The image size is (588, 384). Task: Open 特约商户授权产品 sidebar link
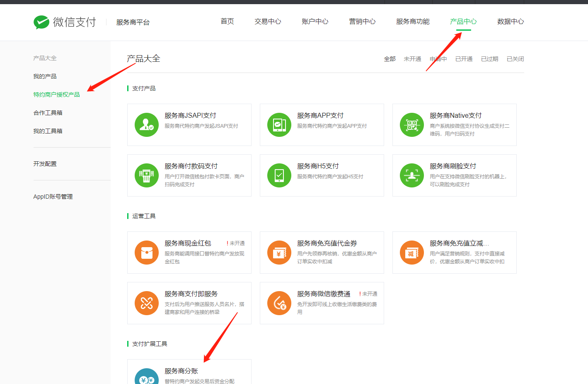pyautogui.click(x=57, y=95)
